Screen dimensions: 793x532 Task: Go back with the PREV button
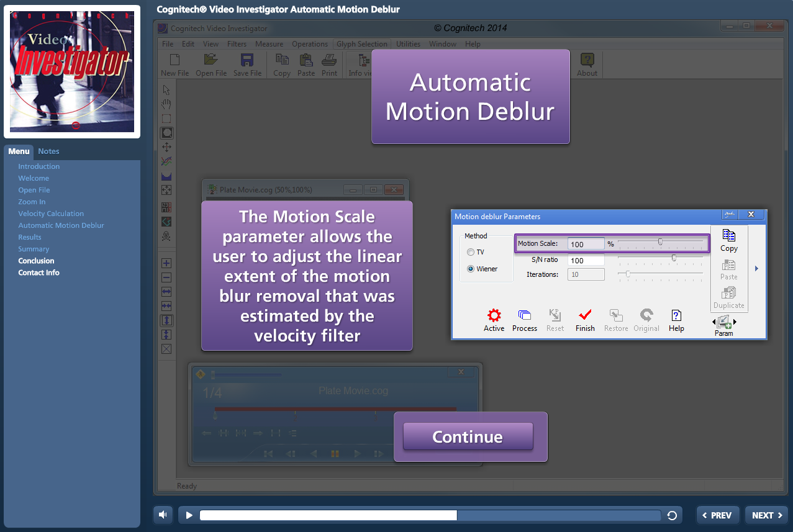718,515
